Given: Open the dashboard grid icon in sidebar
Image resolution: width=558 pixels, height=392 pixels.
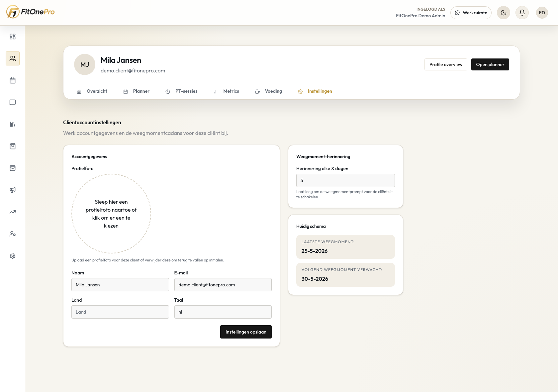Looking at the screenshot, I should [x=13, y=37].
